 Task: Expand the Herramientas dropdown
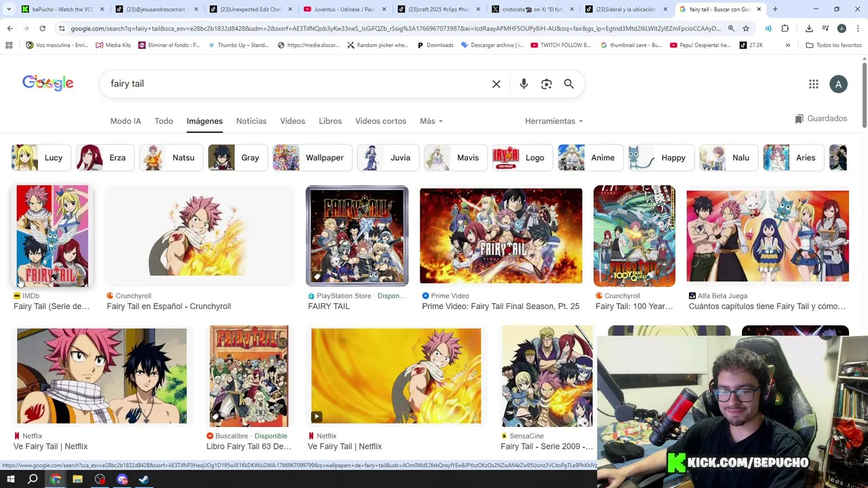[x=554, y=121]
